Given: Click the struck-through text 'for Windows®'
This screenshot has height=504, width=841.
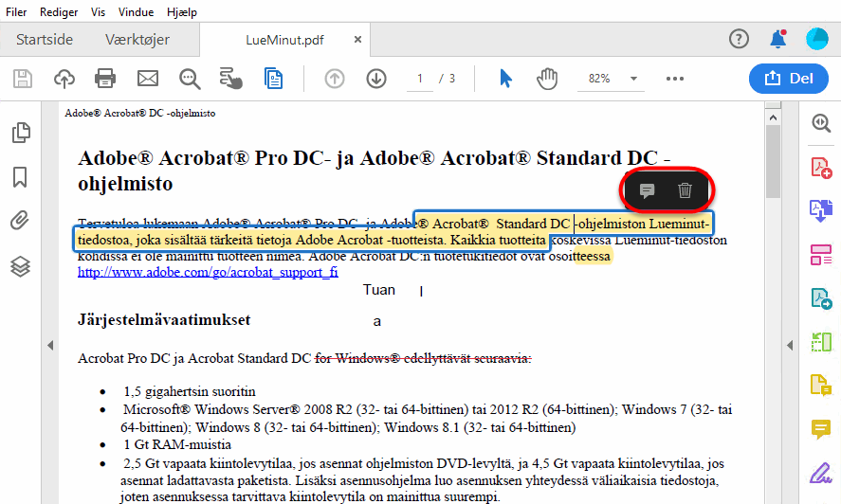Looking at the screenshot, I should (x=357, y=358).
